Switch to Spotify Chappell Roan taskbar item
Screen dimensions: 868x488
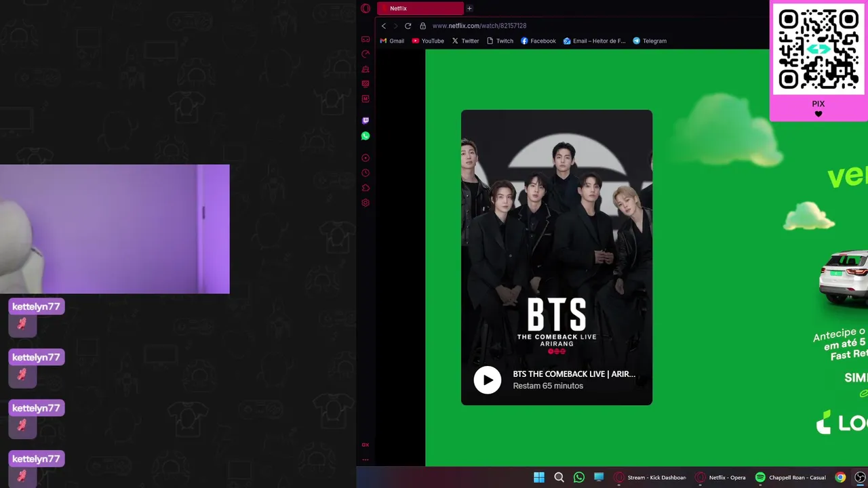790,477
